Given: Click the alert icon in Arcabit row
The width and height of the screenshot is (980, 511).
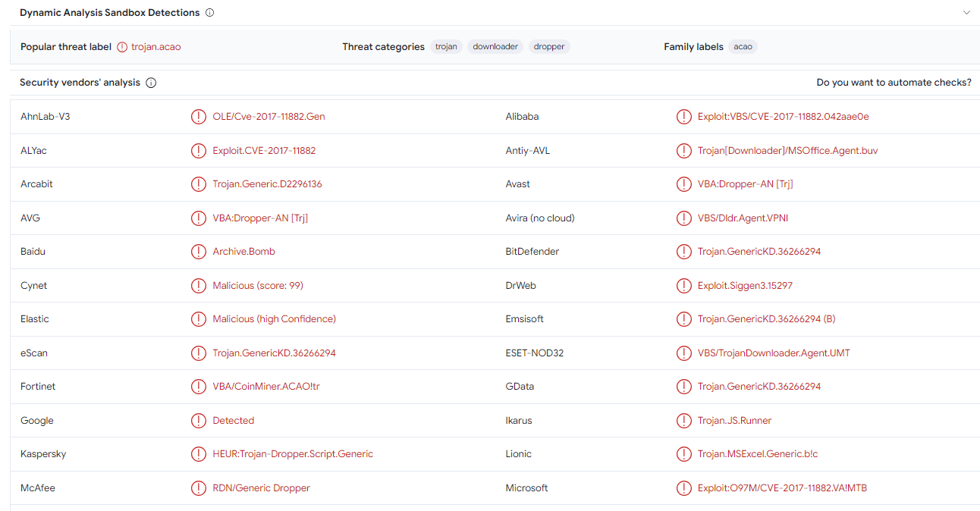Looking at the screenshot, I should coord(198,184).
